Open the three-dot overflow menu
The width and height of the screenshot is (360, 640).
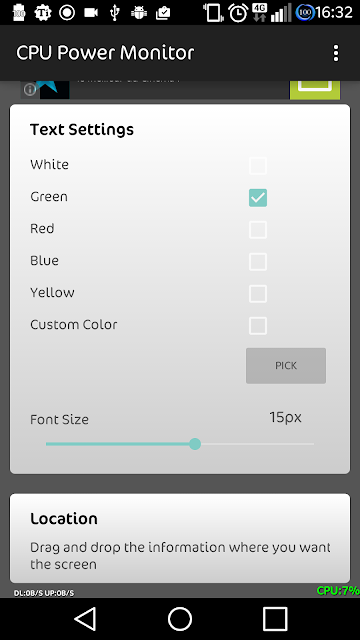click(336, 53)
